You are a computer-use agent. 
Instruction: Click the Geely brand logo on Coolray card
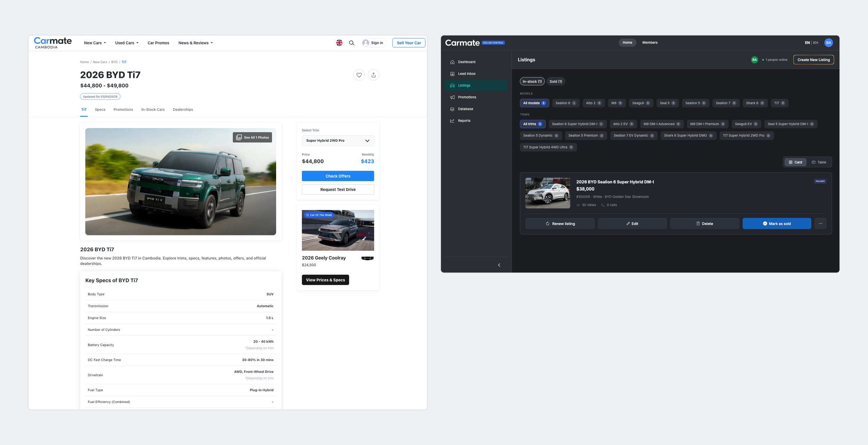pos(367,258)
